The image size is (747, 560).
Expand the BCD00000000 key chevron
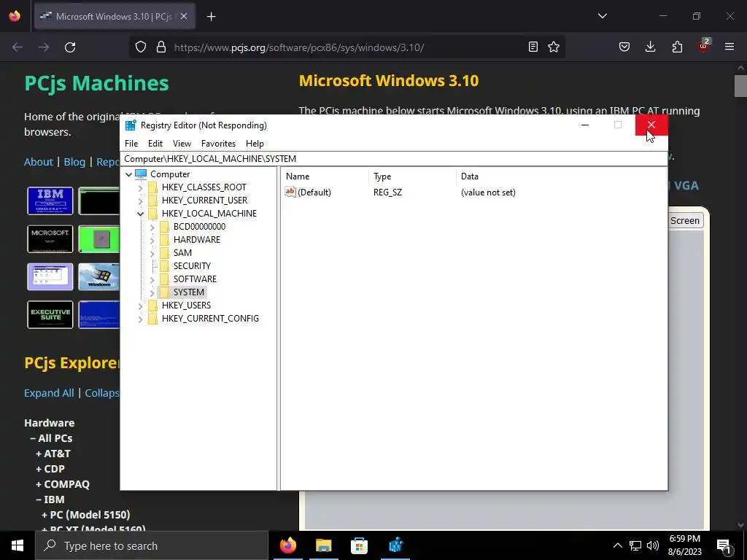(152, 227)
